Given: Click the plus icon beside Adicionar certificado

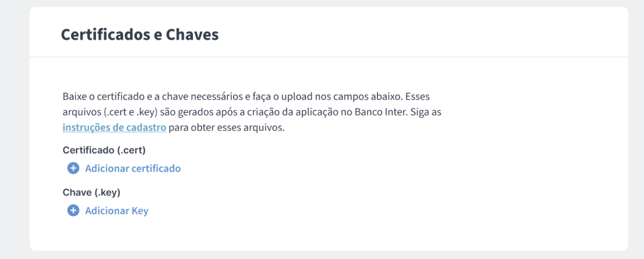Looking at the screenshot, I should (x=73, y=168).
